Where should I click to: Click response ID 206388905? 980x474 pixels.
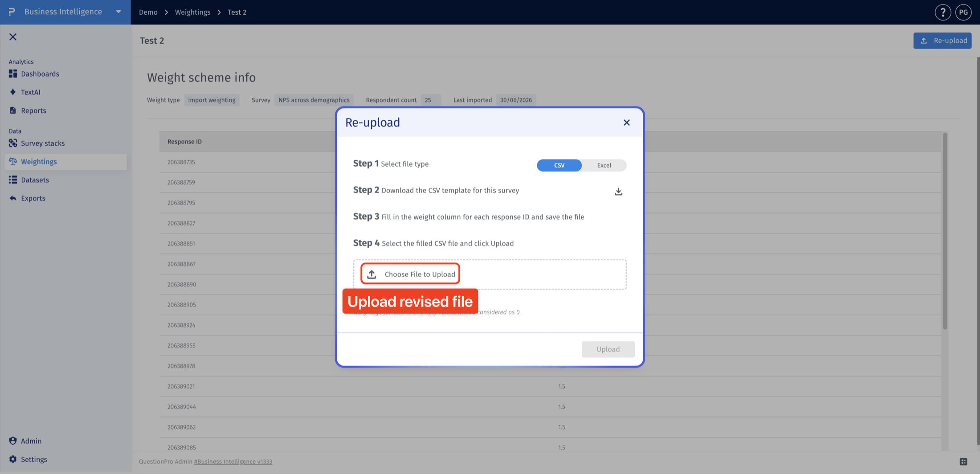coord(181,305)
